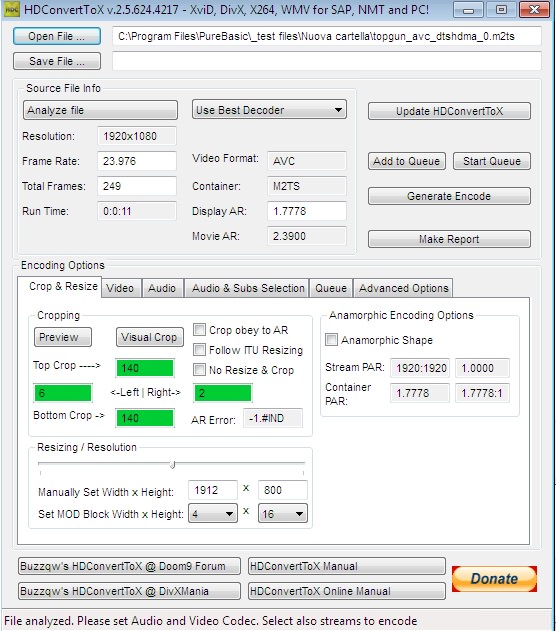The height and width of the screenshot is (631, 556).
Task: Click the Total Frames field
Action: click(137, 186)
